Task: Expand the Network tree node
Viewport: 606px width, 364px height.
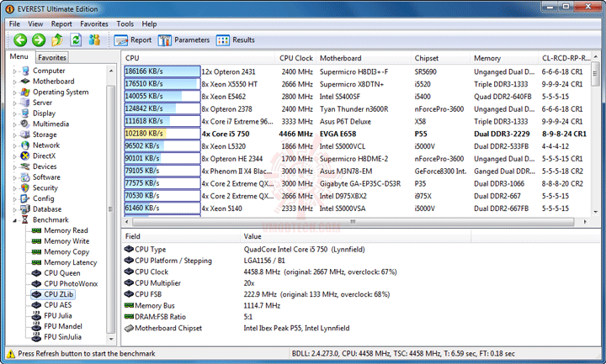Action: tap(14, 146)
